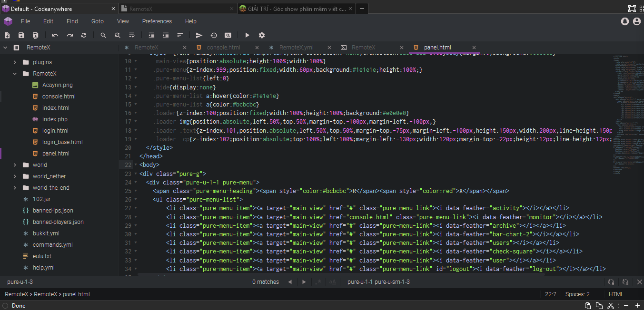This screenshot has width=644, height=310.
Task: Toggle case-sensitive matching in the find bar
Action: click(333, 282)
